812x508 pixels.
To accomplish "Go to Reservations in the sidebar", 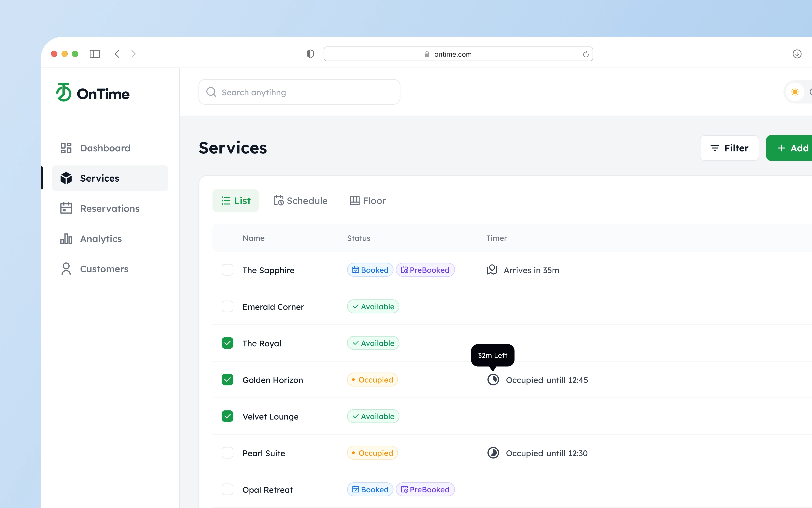I will point(110,208).
